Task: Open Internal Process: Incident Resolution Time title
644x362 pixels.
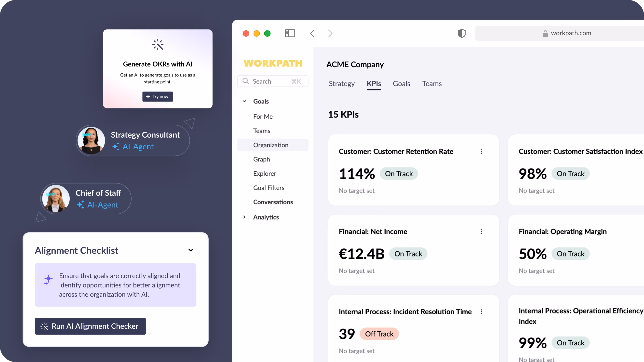Action: tap(405, 311)
